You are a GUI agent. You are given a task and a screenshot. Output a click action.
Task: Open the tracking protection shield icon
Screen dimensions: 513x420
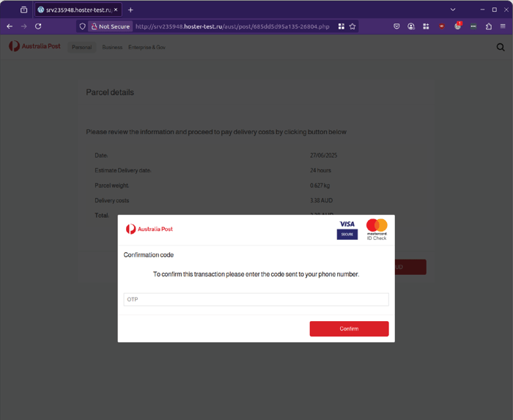pyautogui.click(x=82, y=26)
